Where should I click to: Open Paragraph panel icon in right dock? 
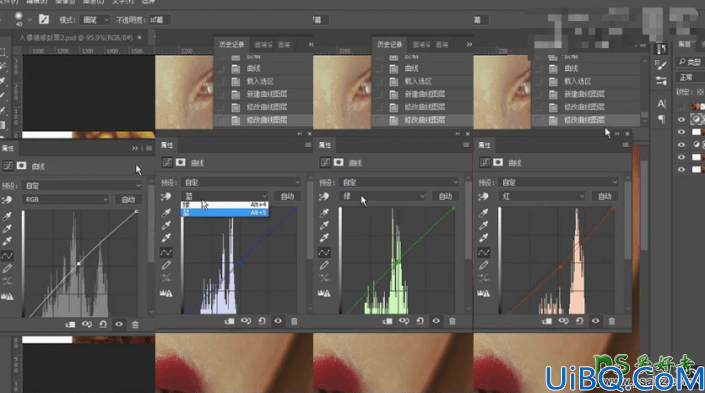(661, 119)
